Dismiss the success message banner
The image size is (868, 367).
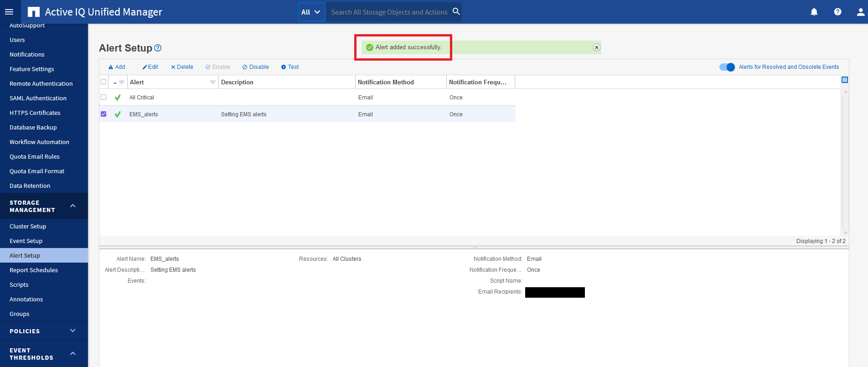click(596, 47)
